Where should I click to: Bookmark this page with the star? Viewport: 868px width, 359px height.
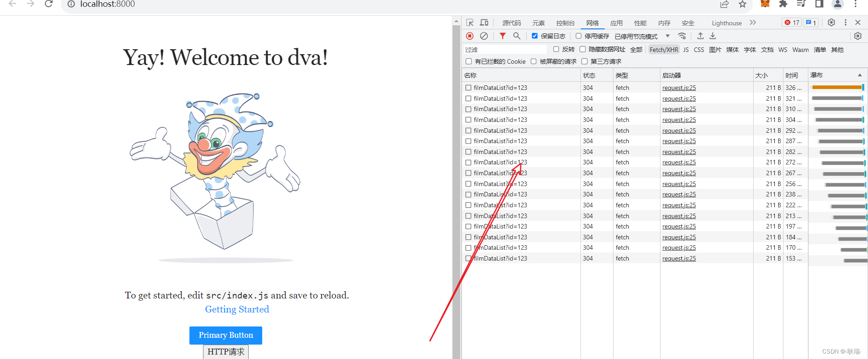[742, 4]
